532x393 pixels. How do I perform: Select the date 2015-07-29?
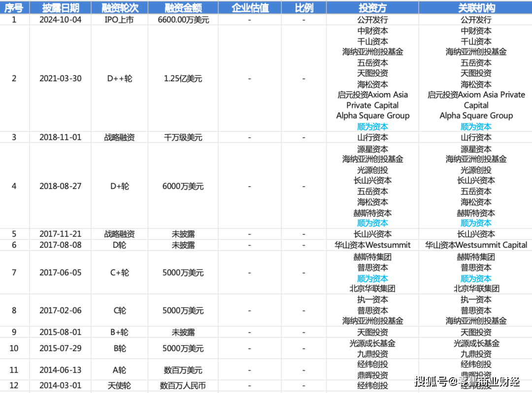pyautogui.click(x=61, y=348)
